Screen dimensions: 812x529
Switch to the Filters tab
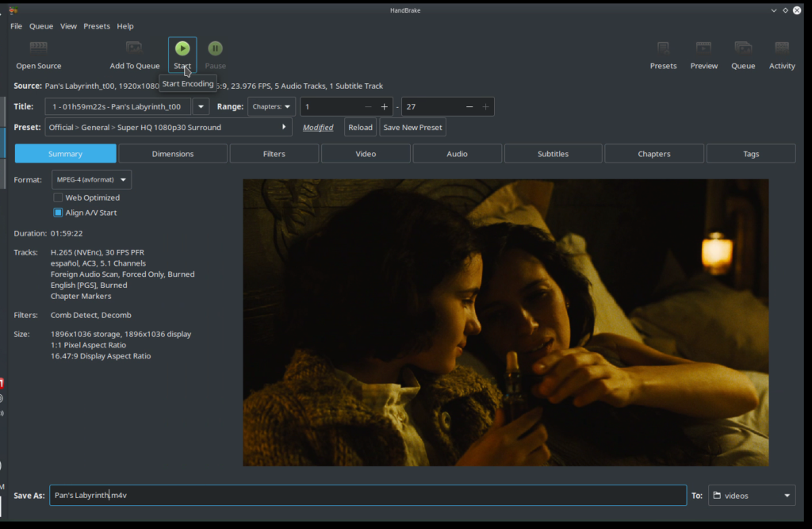(x=274, y=154)
